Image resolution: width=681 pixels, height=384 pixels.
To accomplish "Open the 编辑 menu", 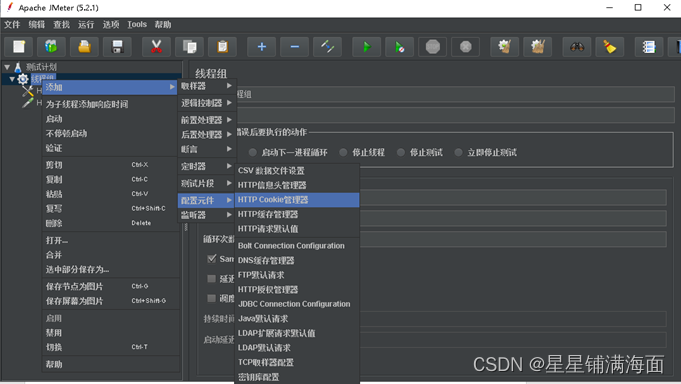I will point(37,25).
